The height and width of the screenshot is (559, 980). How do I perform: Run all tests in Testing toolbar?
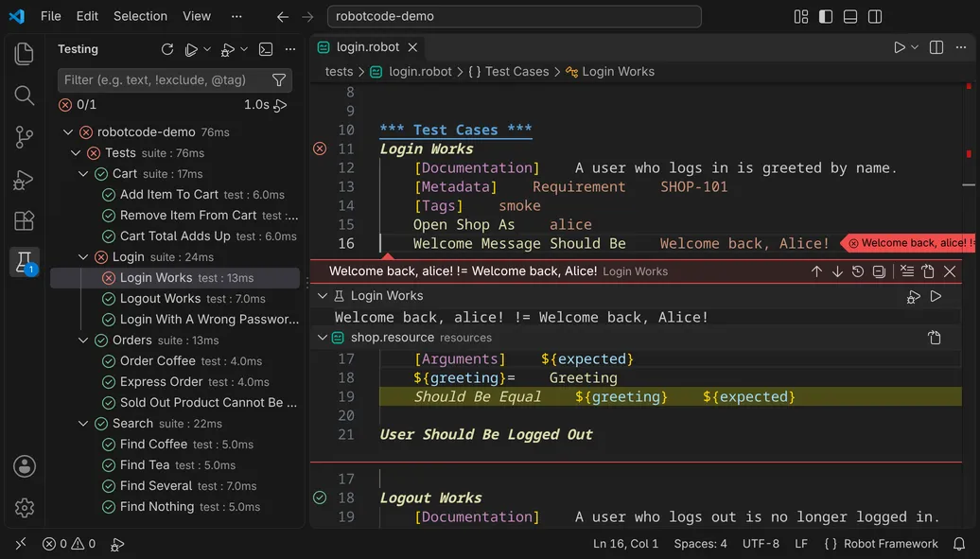pyautogui.click(x=191, y=49)
